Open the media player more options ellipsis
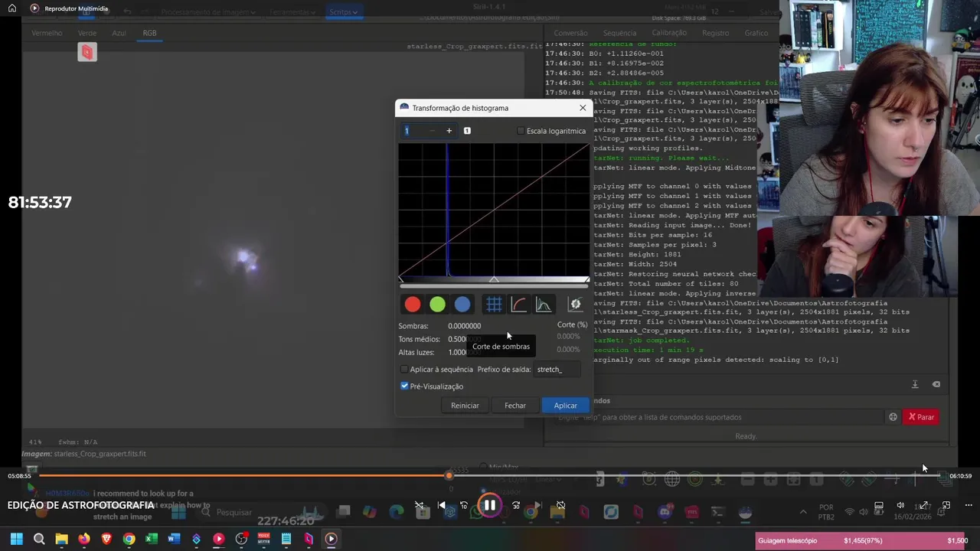Viewport: 980px width, 551px height. click(969, 506)
